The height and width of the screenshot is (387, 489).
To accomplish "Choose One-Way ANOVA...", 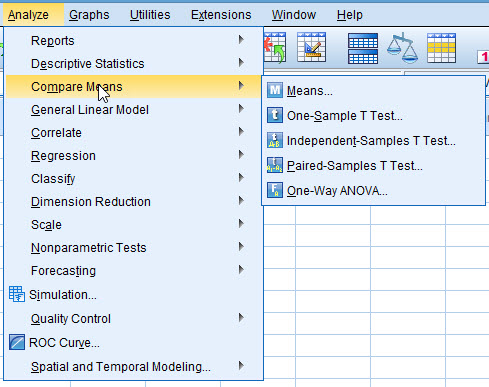I will point(373,191).
